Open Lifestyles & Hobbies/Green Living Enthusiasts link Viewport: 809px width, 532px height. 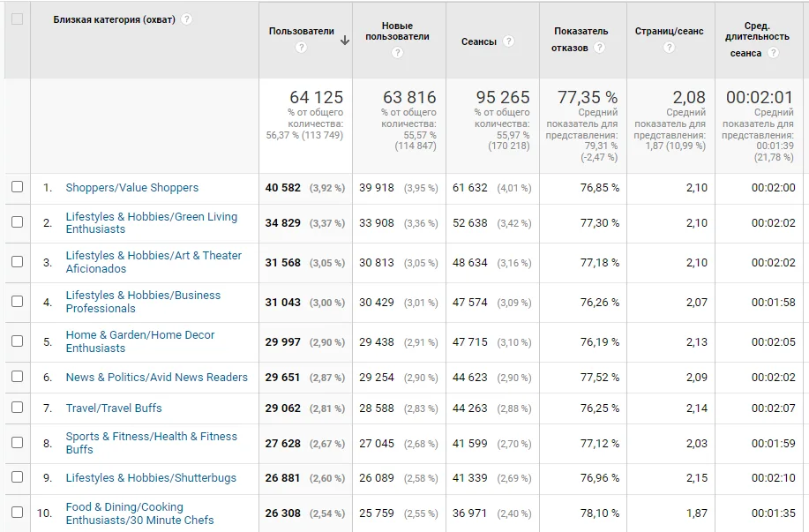pyautogui.click(x=152, y=223)
